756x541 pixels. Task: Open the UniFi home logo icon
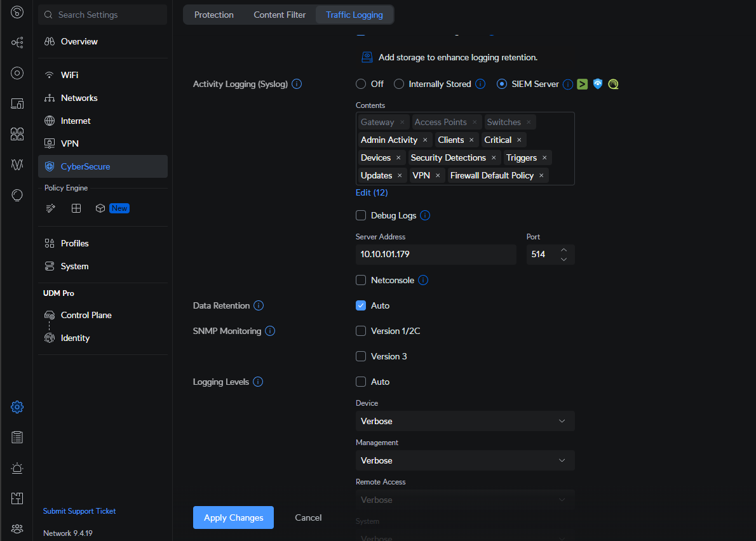(17, 12)
